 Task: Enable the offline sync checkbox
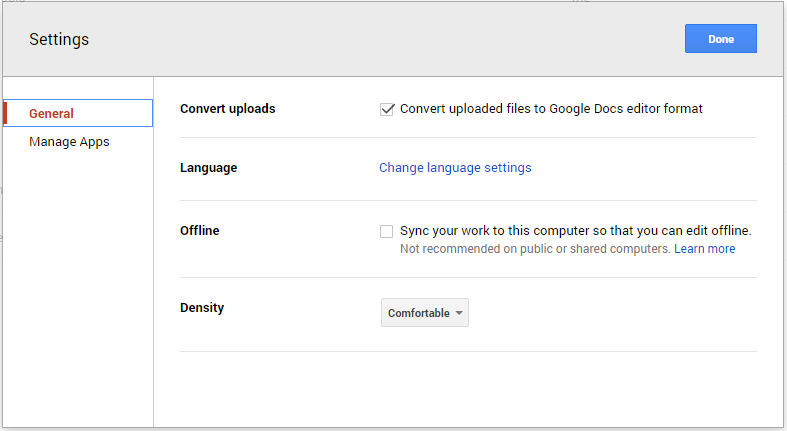[x=387, y=231]
